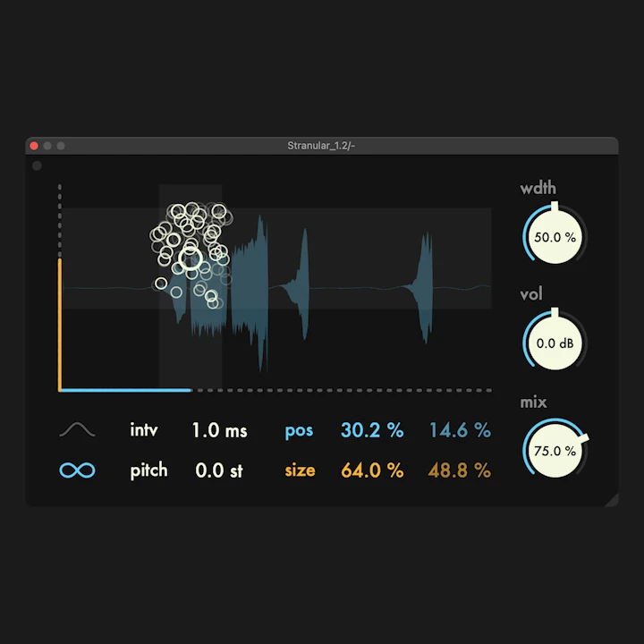Select the pitch value 0.0 st

tap(219, 470)
